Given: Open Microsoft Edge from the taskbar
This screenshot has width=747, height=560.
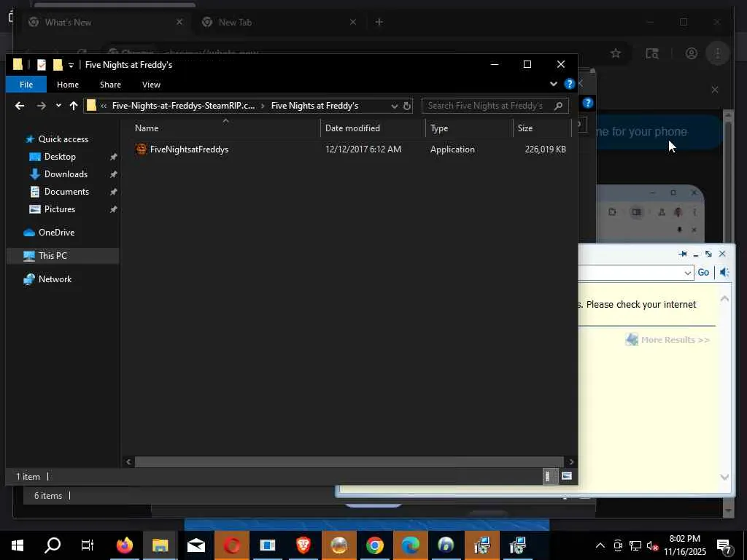Looking at the screenshot, I should pos(410,545).
